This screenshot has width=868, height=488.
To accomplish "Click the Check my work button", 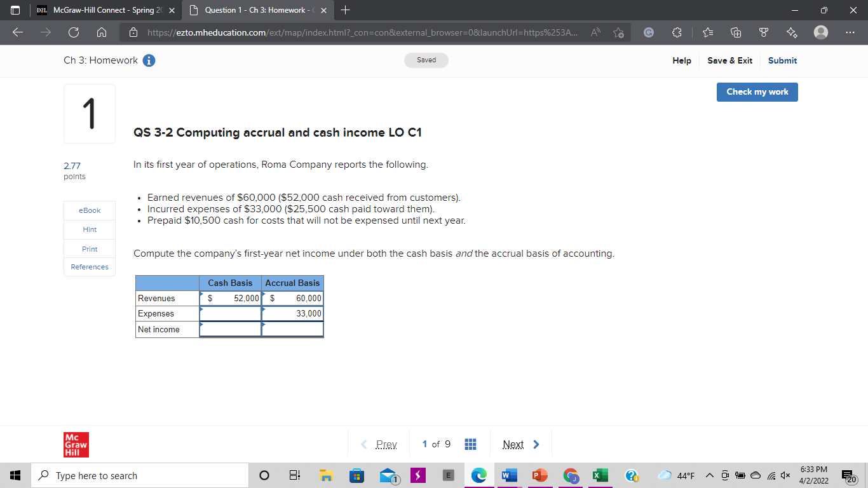I will pos(757,91).
